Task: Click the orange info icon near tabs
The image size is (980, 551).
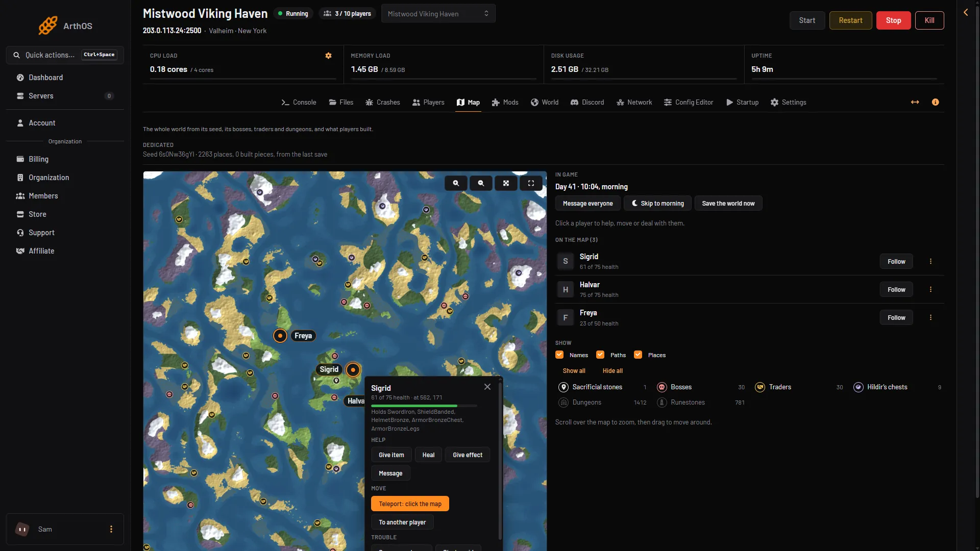Action: tap(935, 102)
